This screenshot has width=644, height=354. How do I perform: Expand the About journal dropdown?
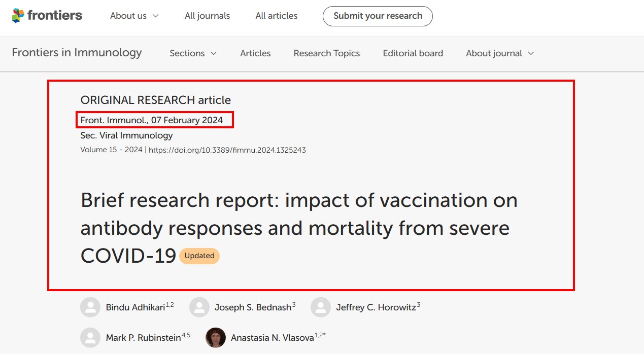coord(500,53)
